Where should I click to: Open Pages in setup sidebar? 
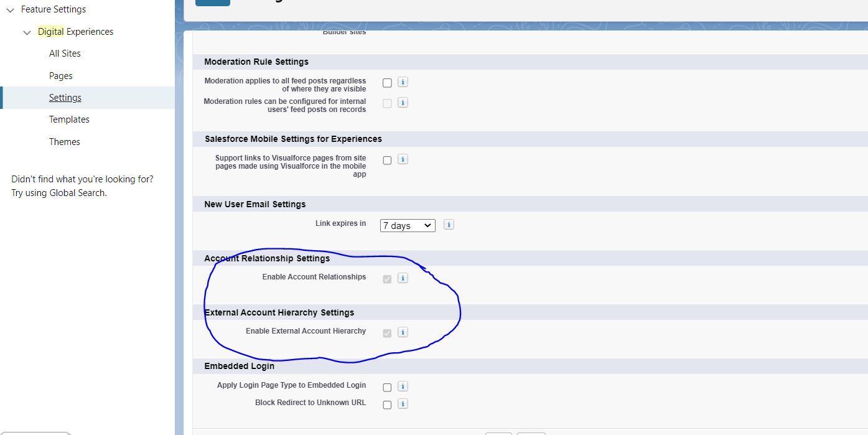(61, 76)
